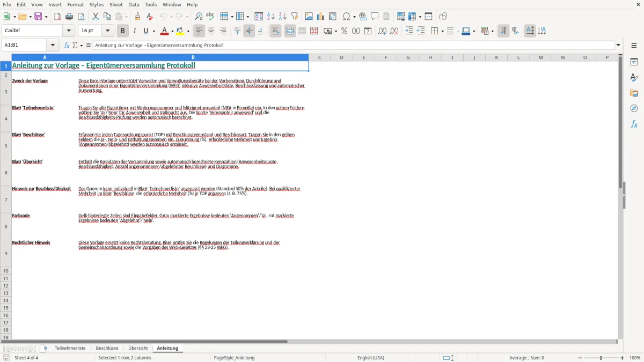
Task: Insert a hyperlink
Action: [x=363, y=17]
